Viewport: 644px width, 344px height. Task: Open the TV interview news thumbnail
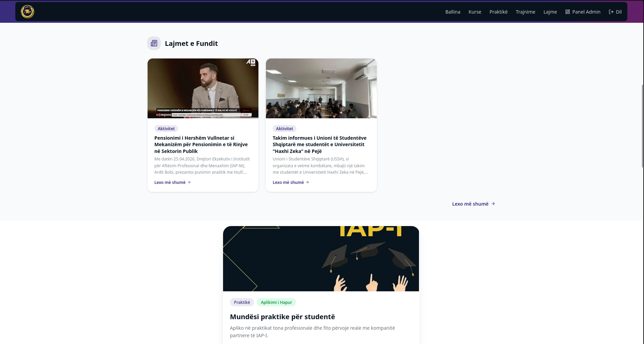(x=203, y=88)
